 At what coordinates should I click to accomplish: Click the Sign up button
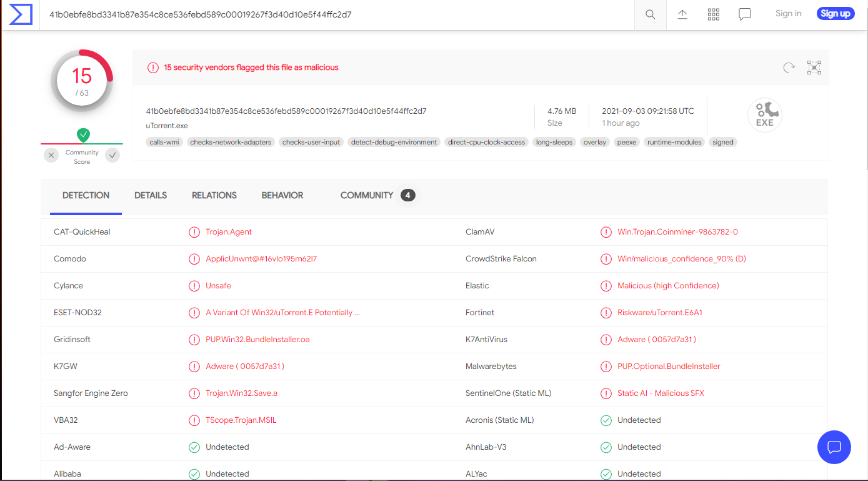(835, 14)
